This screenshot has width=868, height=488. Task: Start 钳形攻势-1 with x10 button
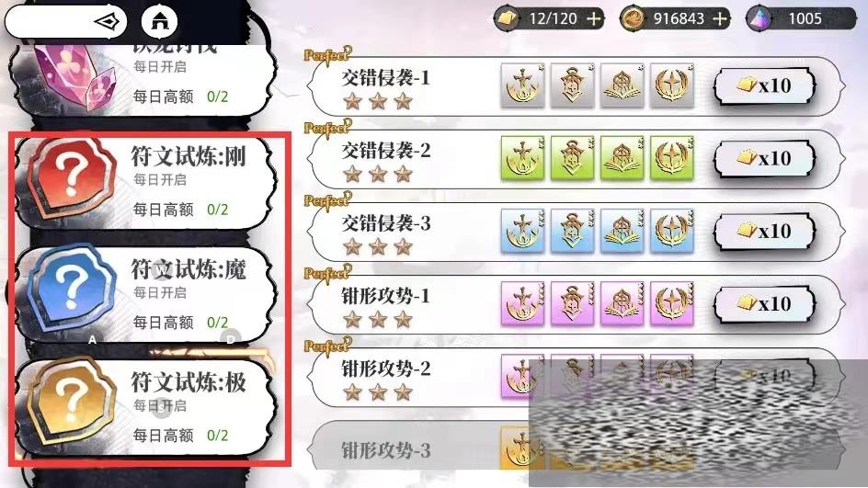point(764,304)
